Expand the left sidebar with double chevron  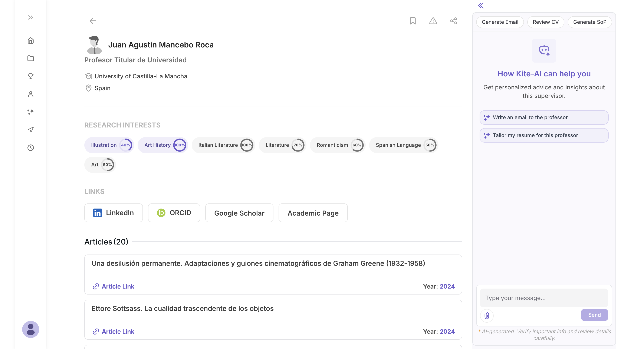(30, 17)
